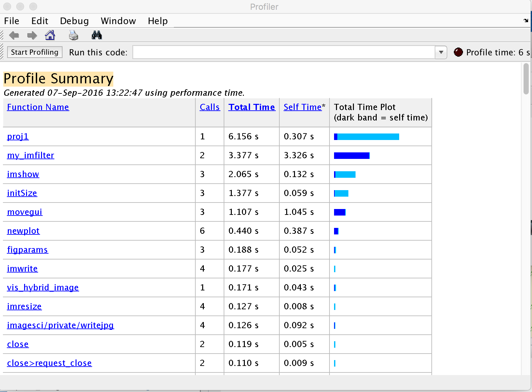This screenshot has width=532, height=392.
Task: Open the Debug menu
Action: (x=74, y=21)
